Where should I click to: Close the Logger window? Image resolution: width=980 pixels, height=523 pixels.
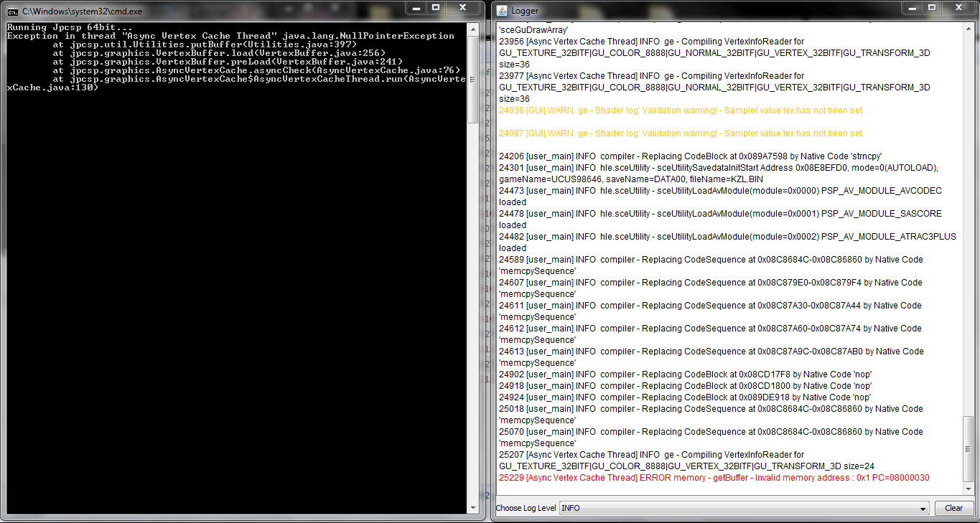pos(957,7)
